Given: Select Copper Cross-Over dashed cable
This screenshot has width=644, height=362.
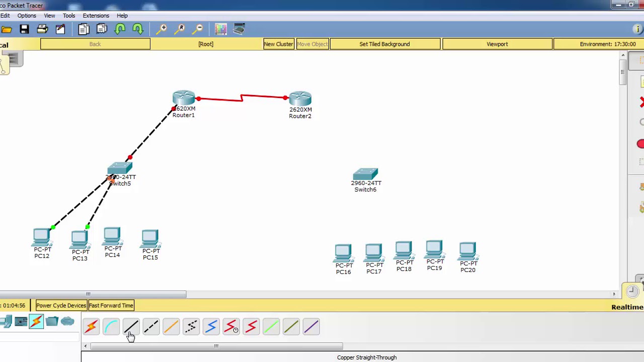Looking at the screenshot, I should coord(151,327).
